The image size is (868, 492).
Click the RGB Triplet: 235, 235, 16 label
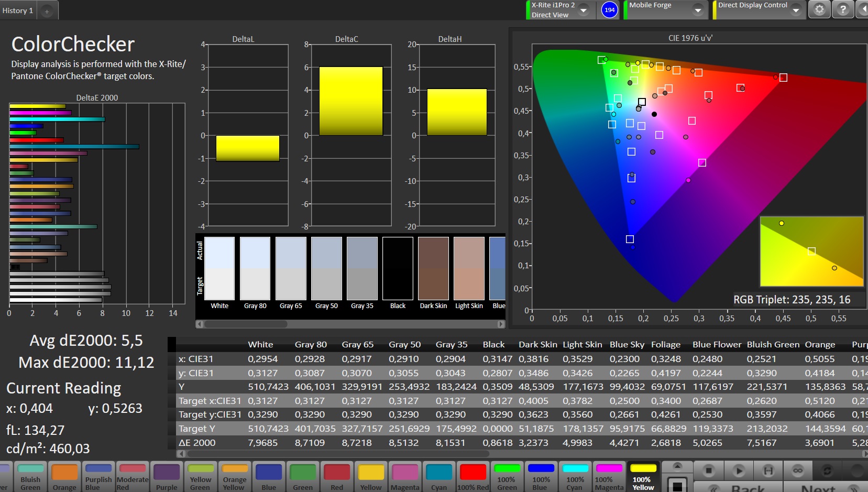(792, 300)
